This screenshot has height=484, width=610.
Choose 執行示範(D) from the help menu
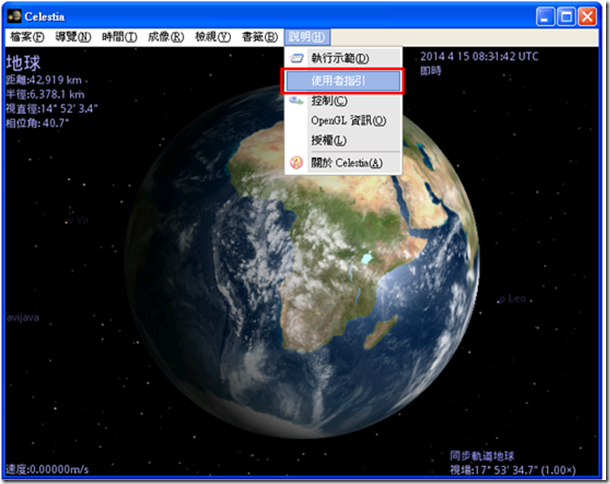pos(343,58)
